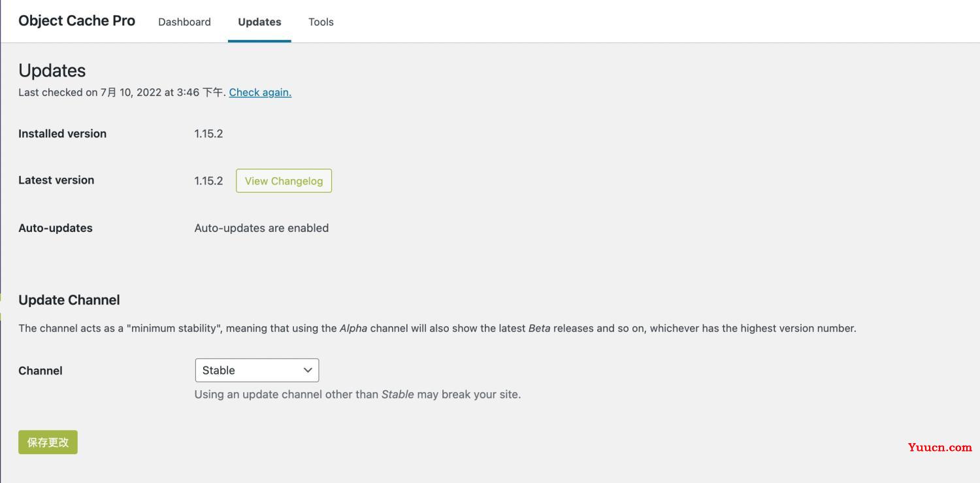
Task: Select the Auto-updates label
Action: (x=56, y=228)
